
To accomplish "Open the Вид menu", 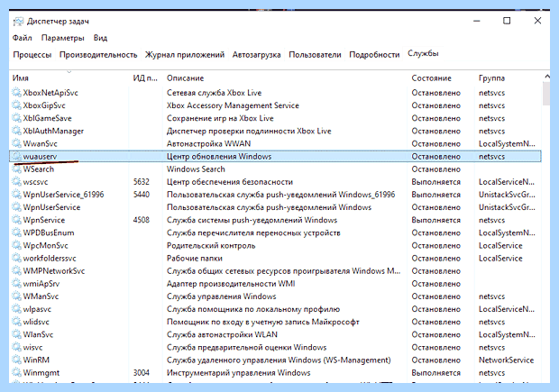I will [100, 38].
